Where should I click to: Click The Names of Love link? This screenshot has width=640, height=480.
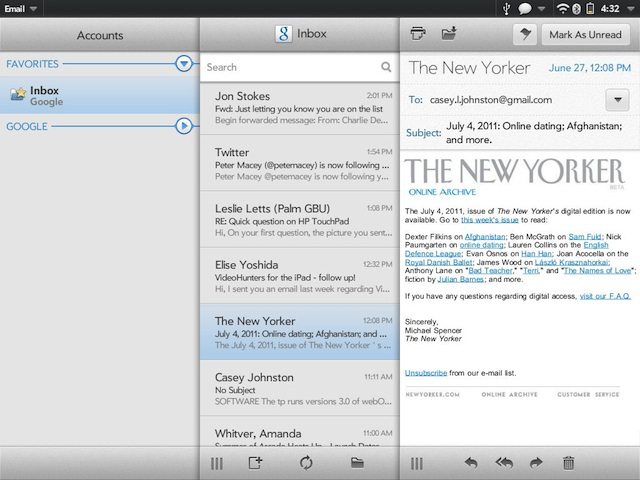(x=597, y=271)
